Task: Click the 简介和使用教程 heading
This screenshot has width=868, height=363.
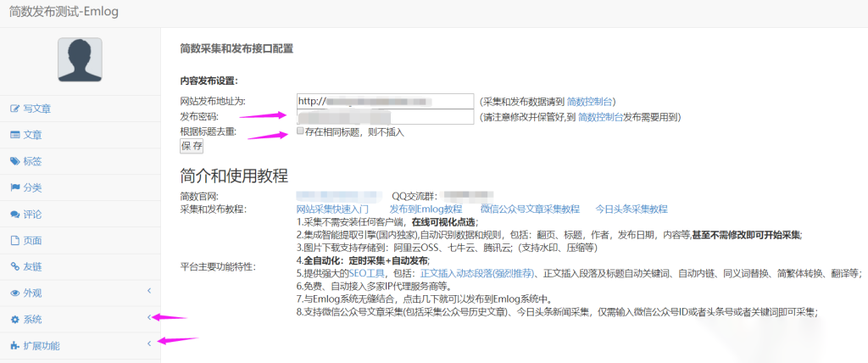Action: [234, 176]
